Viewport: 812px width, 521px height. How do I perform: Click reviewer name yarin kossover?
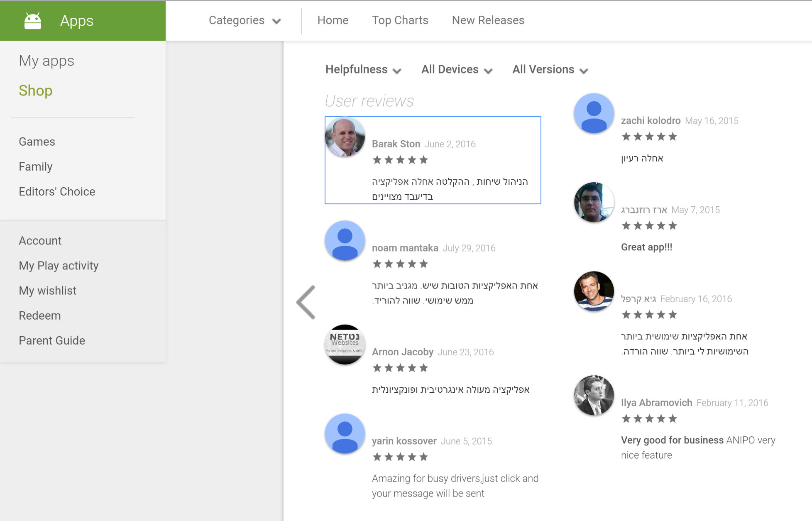click(404, 441)
